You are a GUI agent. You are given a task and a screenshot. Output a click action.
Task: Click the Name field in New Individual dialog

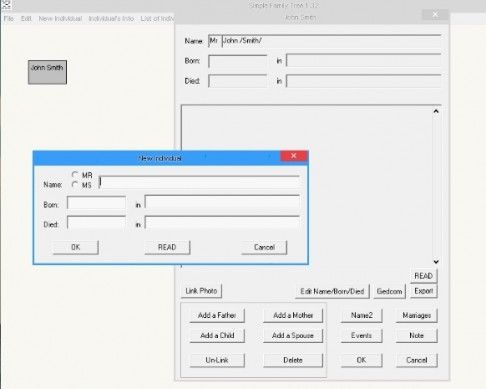[199, 182]
